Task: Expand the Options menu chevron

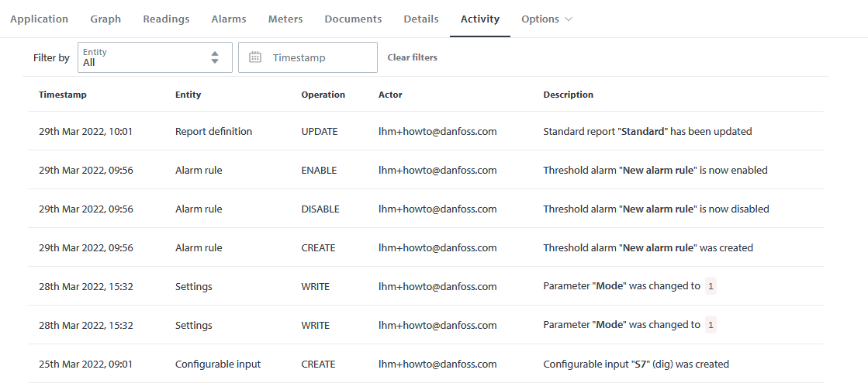Action: click(569, 19)
